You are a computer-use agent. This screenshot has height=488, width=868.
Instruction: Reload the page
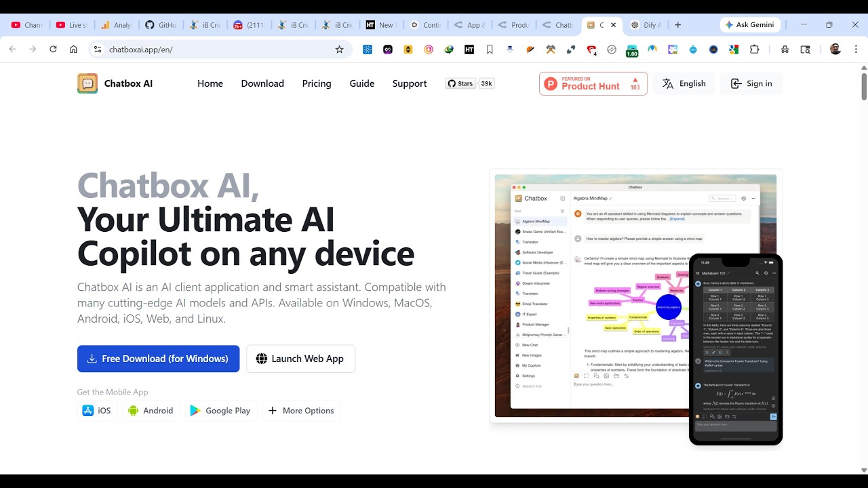(x=53, y=49)
